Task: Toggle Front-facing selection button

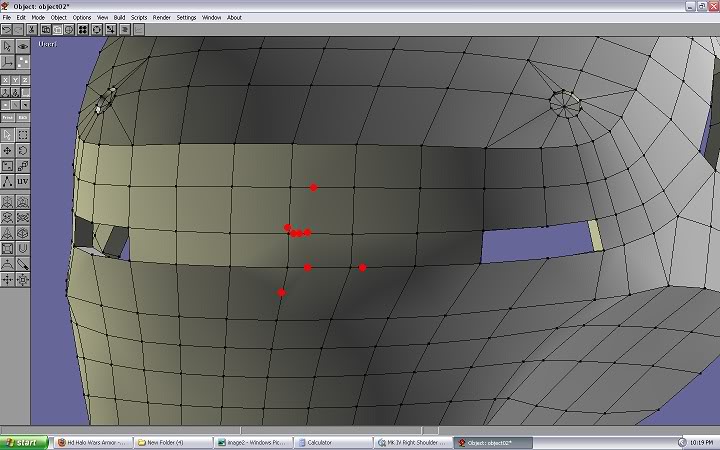Action: tap(8, 118)
